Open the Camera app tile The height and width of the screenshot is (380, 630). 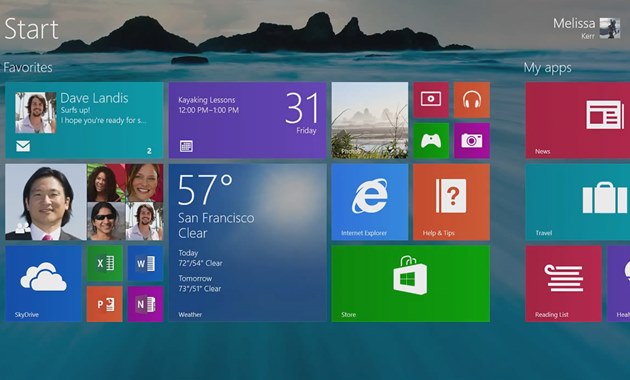[x=472, y=141]
